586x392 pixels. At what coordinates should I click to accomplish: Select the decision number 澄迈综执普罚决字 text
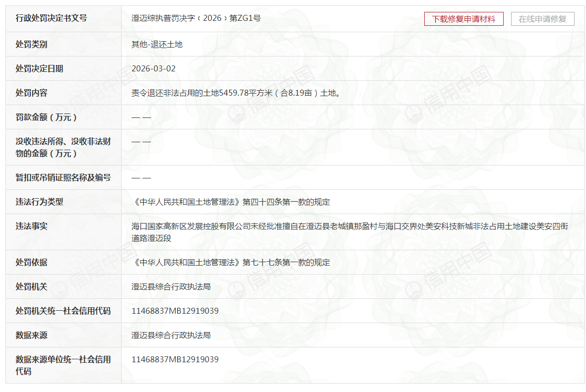tap(196, 18)
